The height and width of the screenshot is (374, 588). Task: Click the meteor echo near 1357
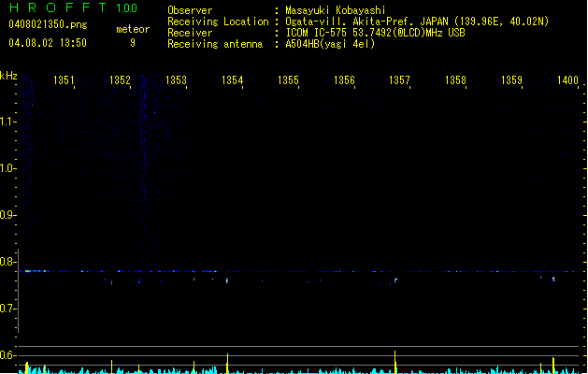pyautogui.click(x=395, y=280)
